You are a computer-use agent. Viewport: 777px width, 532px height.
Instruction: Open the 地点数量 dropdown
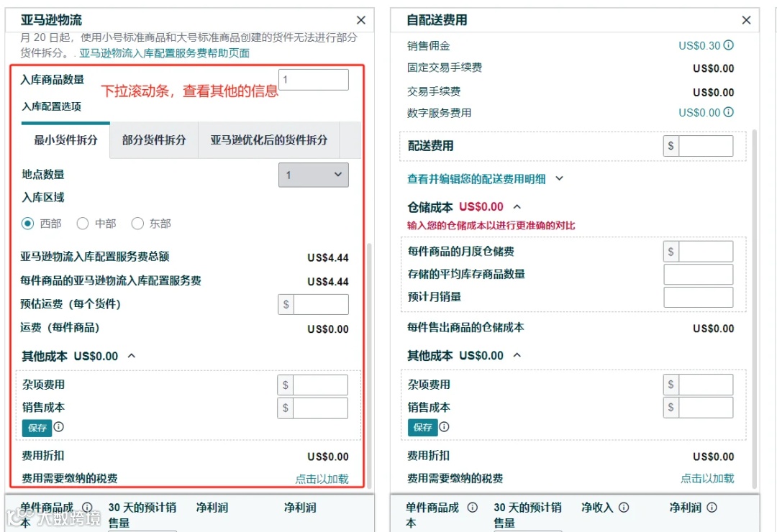click(313, 175)
